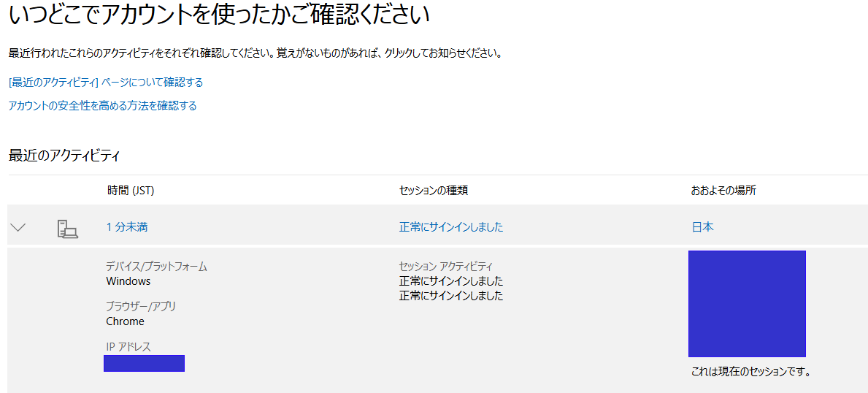This screenshot has height=393, width=868.
Task: Click the セッションの種類 column header
Action: click(433, 191)
